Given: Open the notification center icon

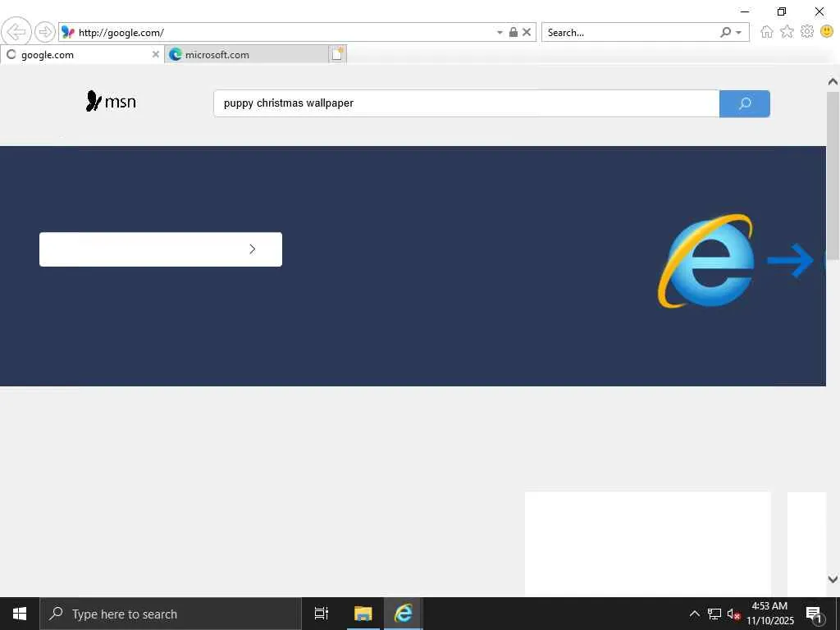Looking at the screenshot, I should coord(815,615).
